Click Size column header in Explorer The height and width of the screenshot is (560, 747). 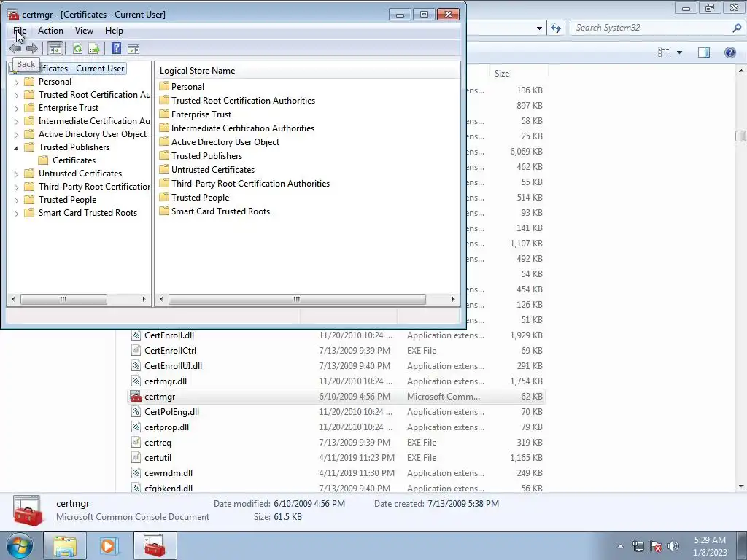point(519,74)
